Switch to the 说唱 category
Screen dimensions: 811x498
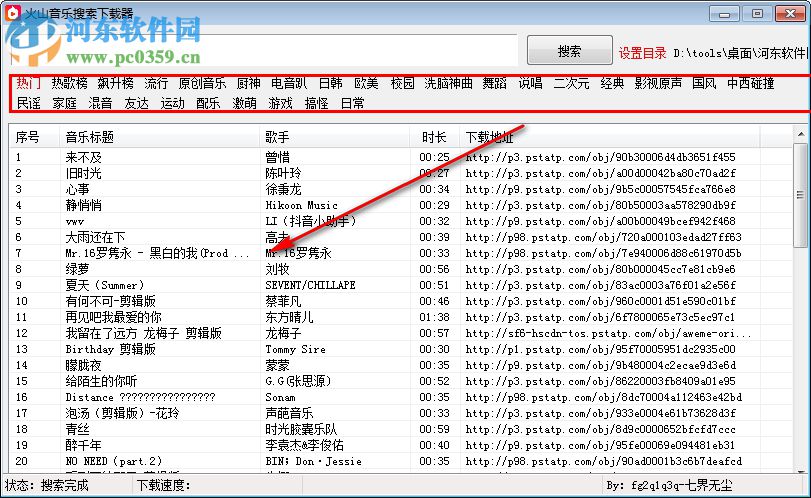(x=531, y=83)
